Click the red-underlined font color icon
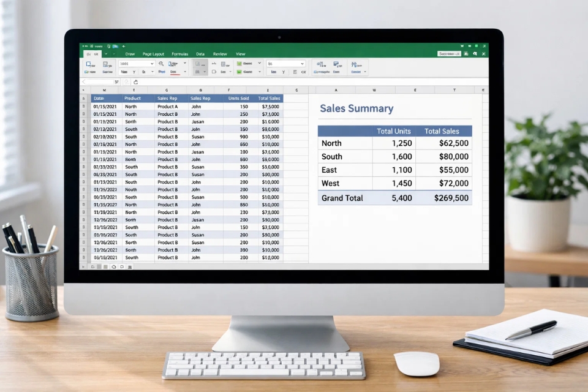588x392 pixels. [x=174, y=72]
